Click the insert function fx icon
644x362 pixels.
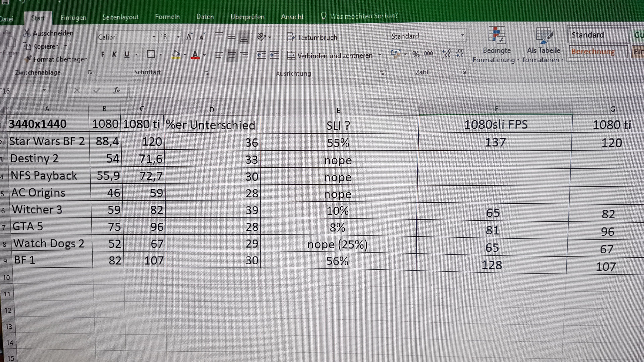117,90
